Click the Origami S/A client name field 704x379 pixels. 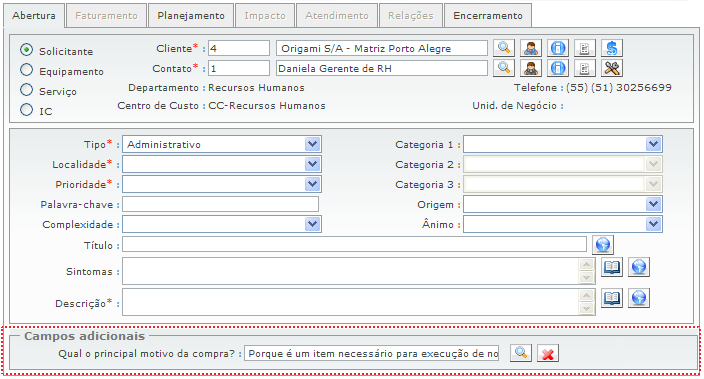(382, 48)
